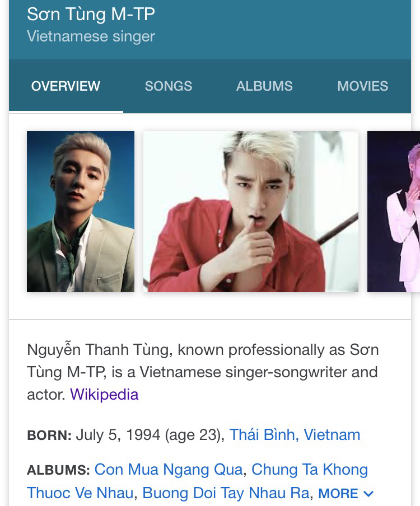Click the July 5, 1994 birth date
The image size is (420, 506).
[117, 435]
